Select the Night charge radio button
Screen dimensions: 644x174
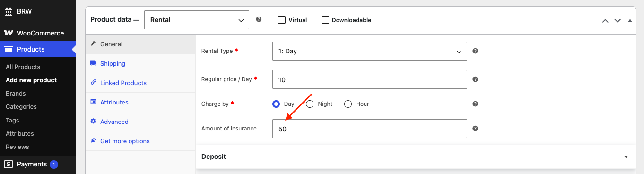310,104
